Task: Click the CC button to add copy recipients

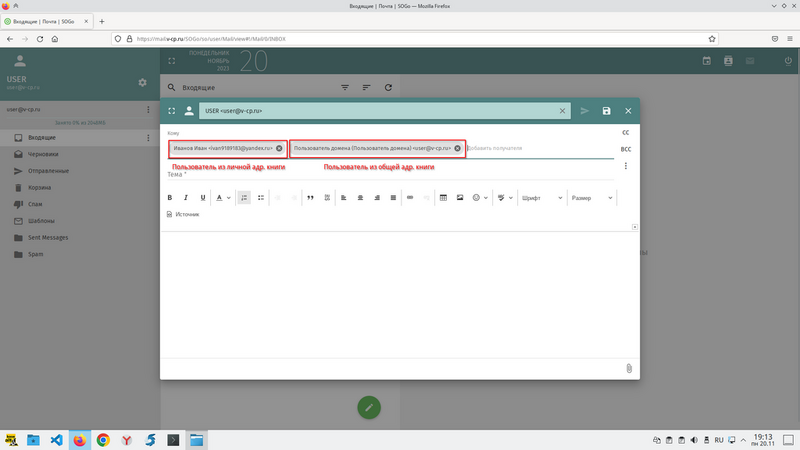Action: tap(626, 132)
